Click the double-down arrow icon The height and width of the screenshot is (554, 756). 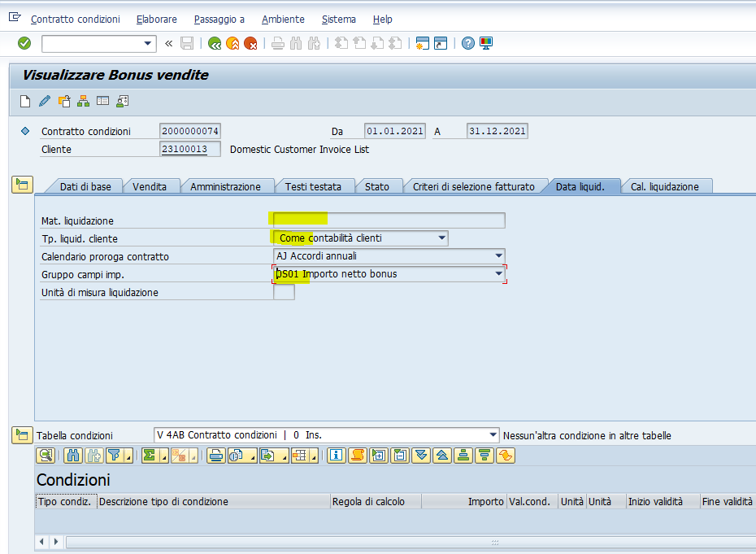click(421, 456)
